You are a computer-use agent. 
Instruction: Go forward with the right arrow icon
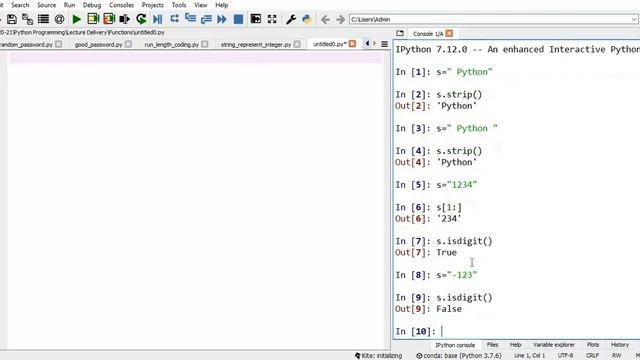340,19
